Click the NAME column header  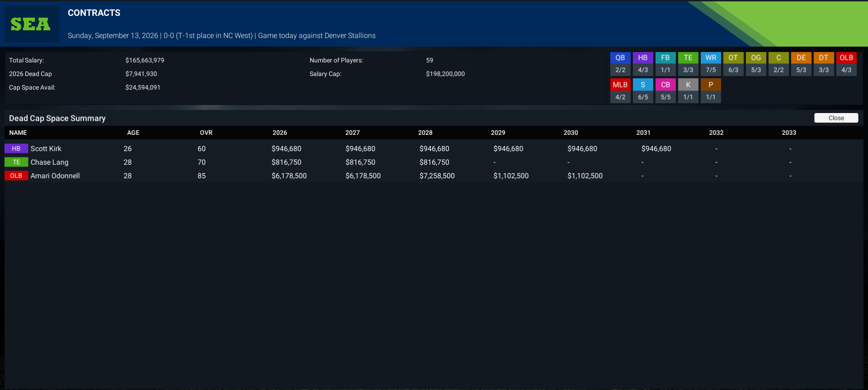(18, 133)
